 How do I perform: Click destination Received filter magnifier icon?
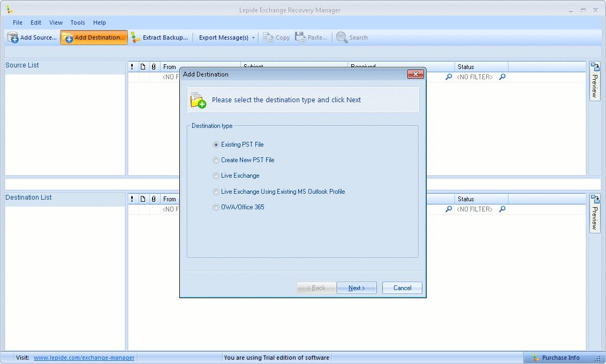click(449, 209)
